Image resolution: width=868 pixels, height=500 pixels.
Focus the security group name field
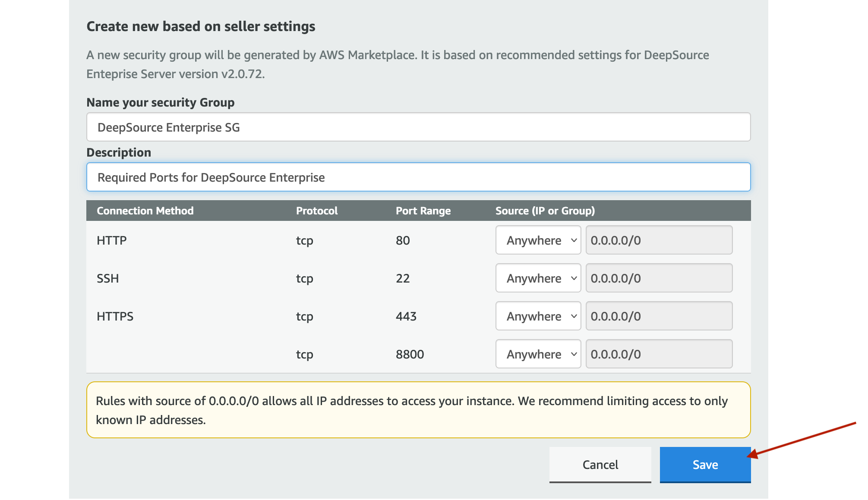coord(418,127)
